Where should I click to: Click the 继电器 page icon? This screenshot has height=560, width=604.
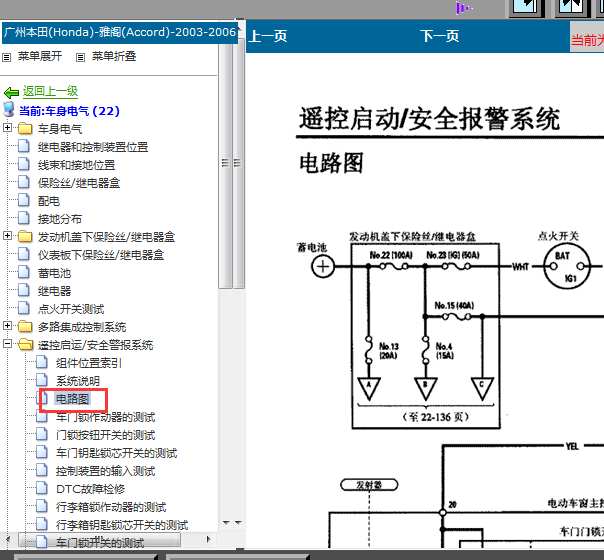click(24, 290)
